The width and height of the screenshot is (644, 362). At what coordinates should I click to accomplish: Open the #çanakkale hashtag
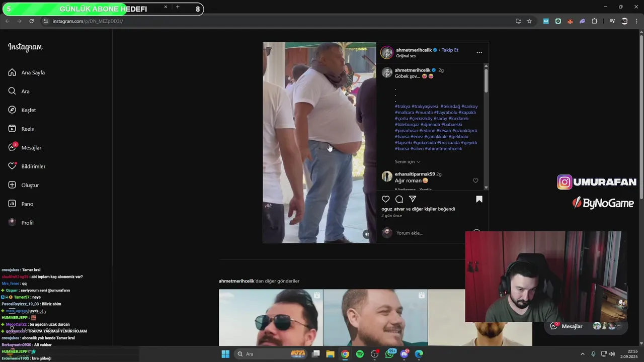click(436, 136)
